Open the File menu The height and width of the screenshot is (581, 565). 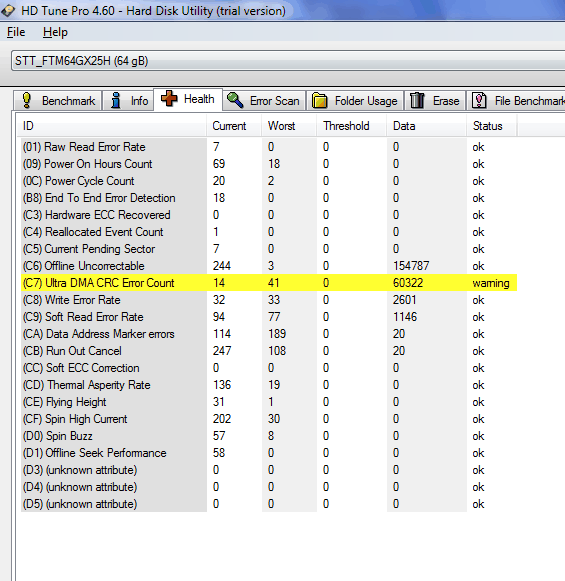16,32
